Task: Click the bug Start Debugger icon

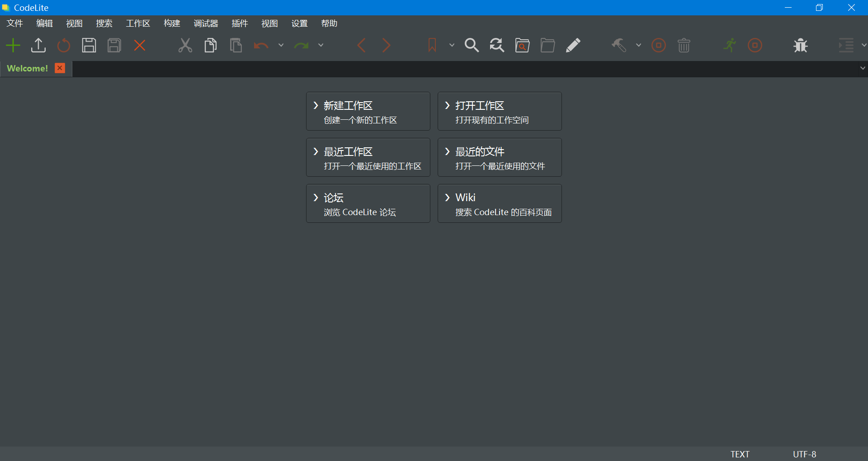Action: coord(800,45)
